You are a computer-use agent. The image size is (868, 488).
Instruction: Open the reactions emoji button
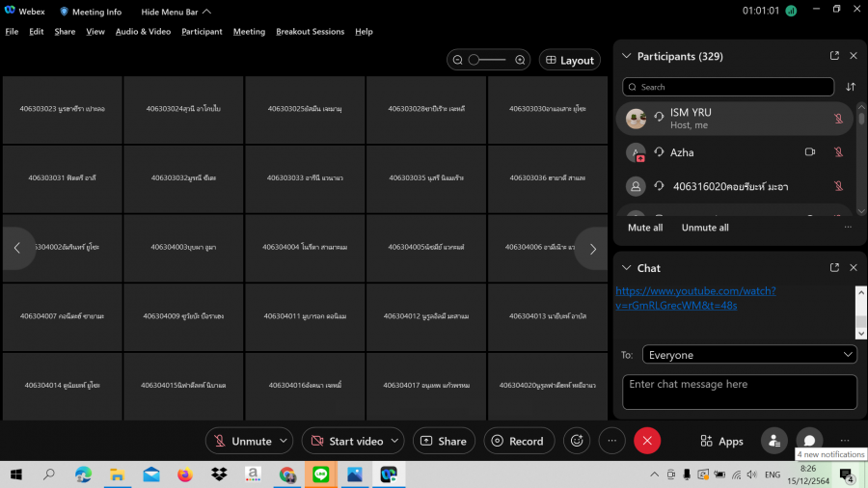coord(577,441)
